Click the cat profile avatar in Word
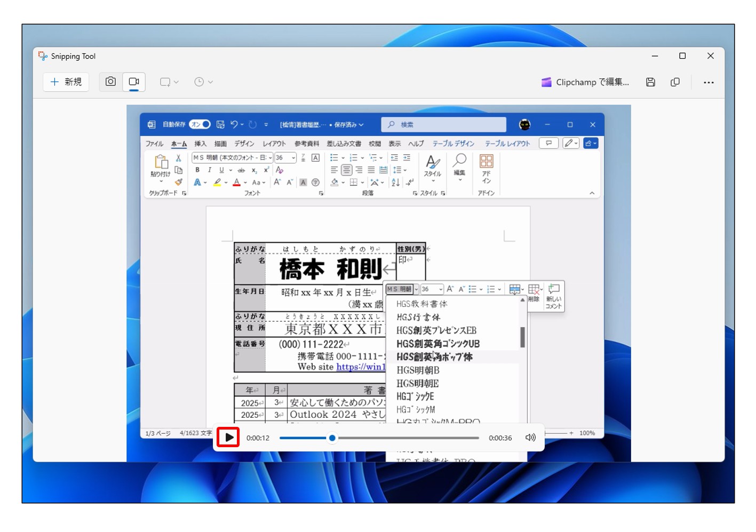The image size is (756, 532). (x=525, y=124)
